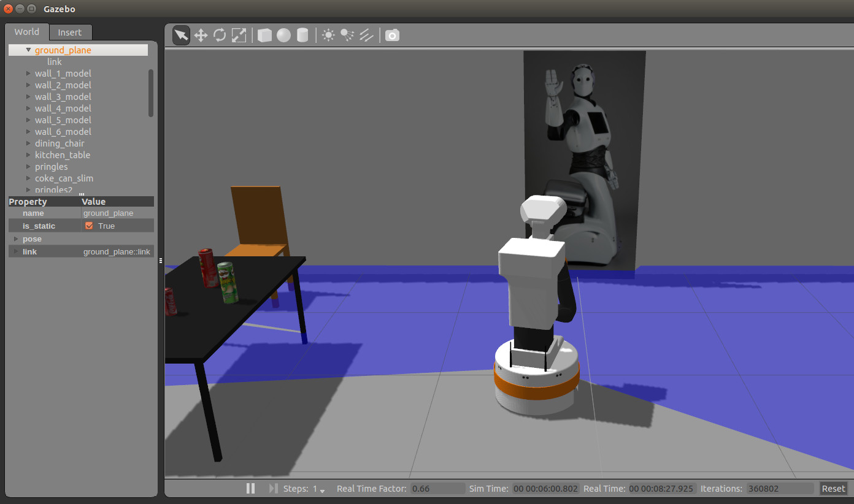This screenshot has height=504, width=854.
Task: Activate the rotate mode tool
Action: coord(220,36)
